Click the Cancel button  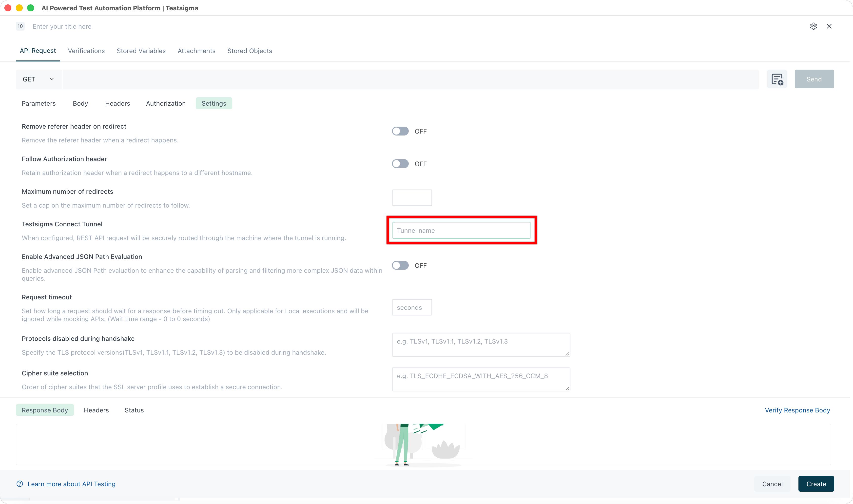(x=772, y=484)
